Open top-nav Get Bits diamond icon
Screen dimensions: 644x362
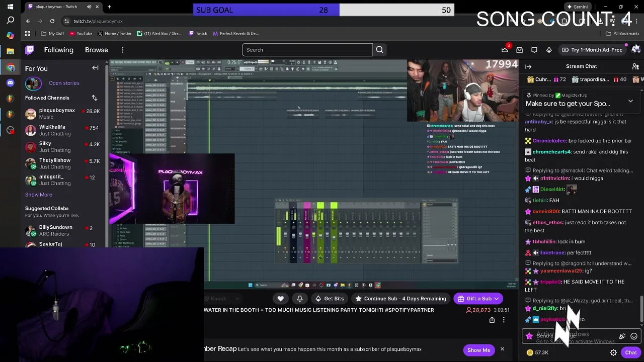pos(549,50)
